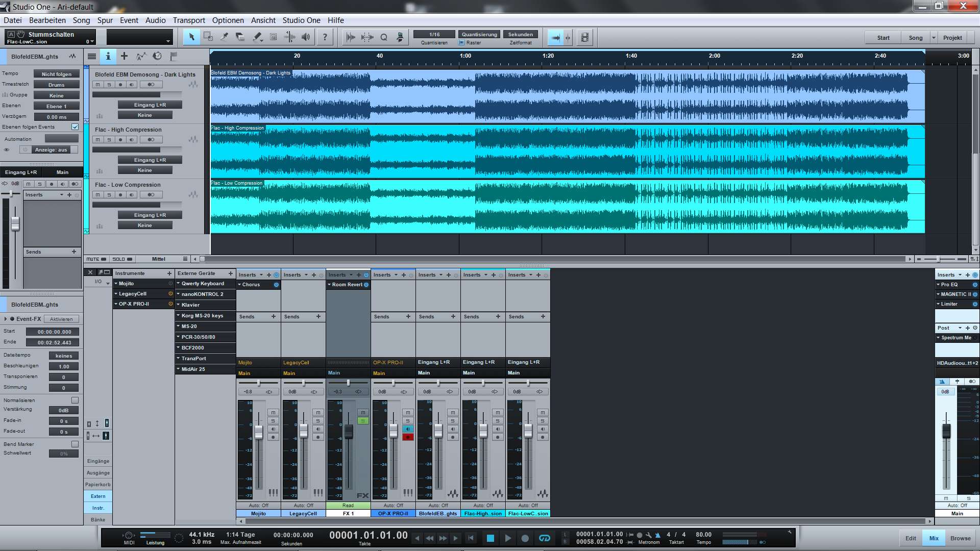Open the Bearbeiten menu
The height and width of the screenshot is (551, 980).
coord(47,20)
